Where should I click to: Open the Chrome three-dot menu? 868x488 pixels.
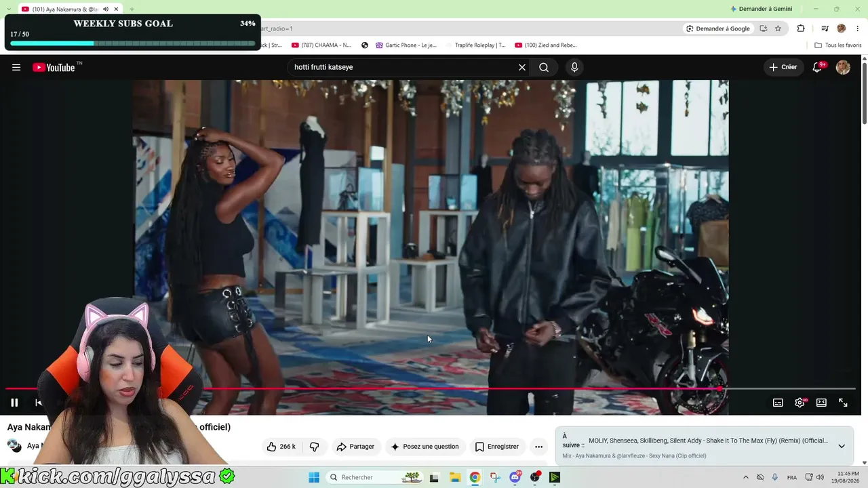coord(856,28)
